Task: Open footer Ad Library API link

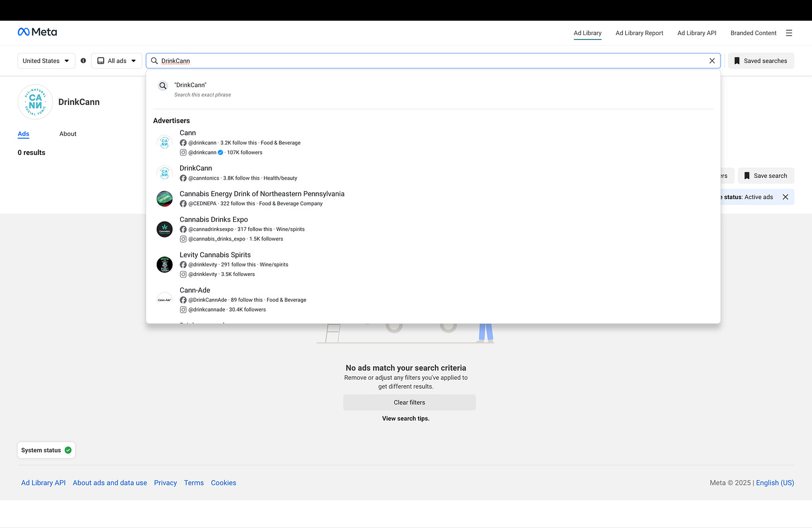Action: [43, 483]
